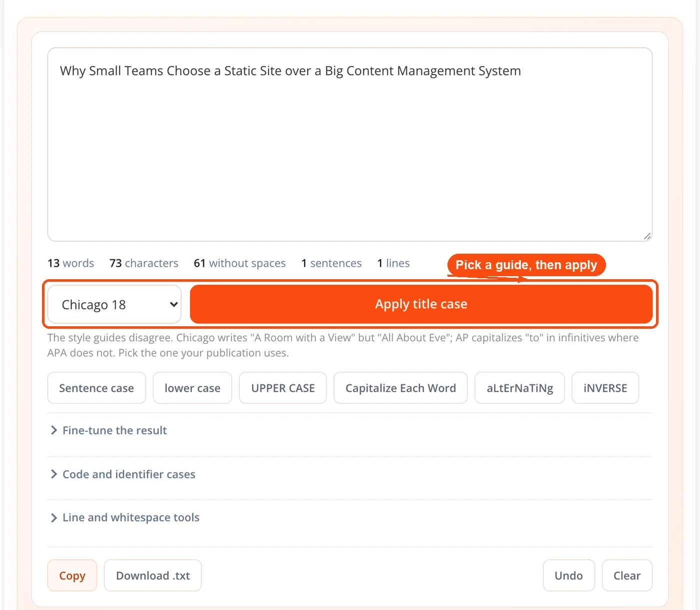Clear the text area
This screenshot has width=700, height=610.
(627, 575)
